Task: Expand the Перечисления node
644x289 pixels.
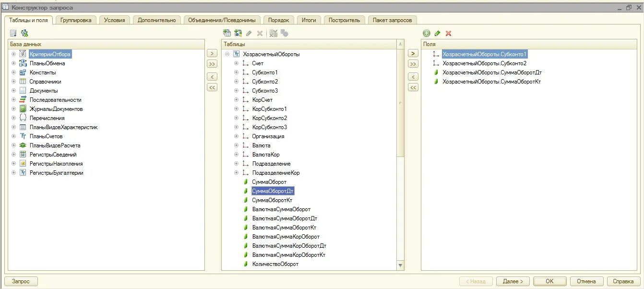Action: [x=13, y=118]
